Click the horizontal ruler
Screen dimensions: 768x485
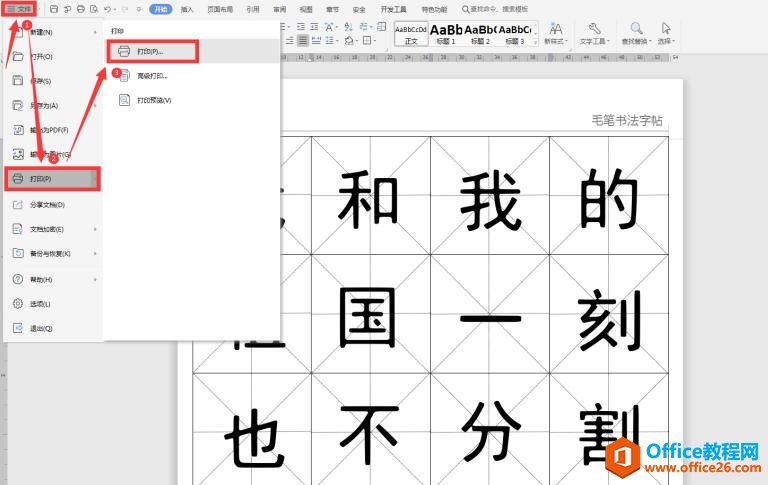coord(478,58)
